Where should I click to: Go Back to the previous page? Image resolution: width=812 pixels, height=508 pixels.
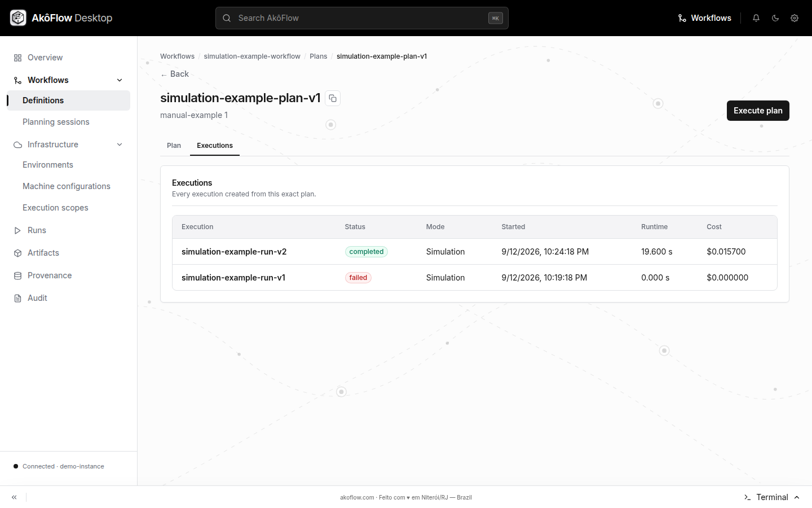click(175, 74)
